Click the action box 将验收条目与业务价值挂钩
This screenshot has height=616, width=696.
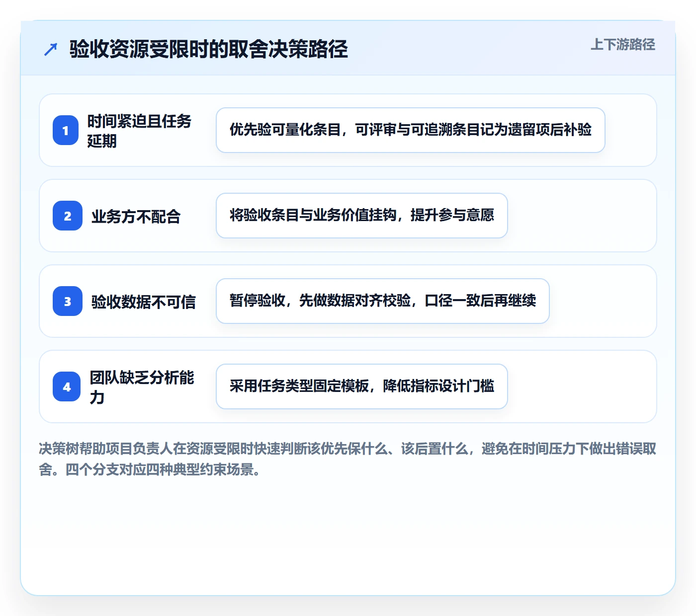pyautogui.click(x=362, y=216)
